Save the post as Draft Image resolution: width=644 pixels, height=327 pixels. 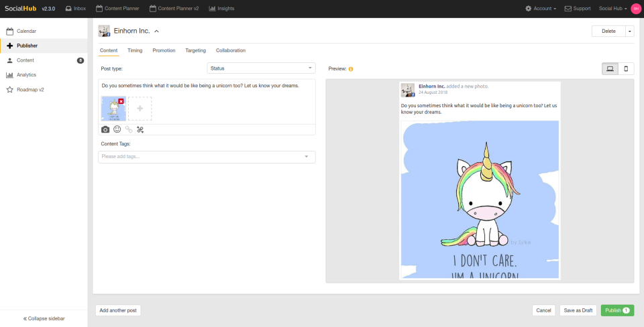(578, 311)
